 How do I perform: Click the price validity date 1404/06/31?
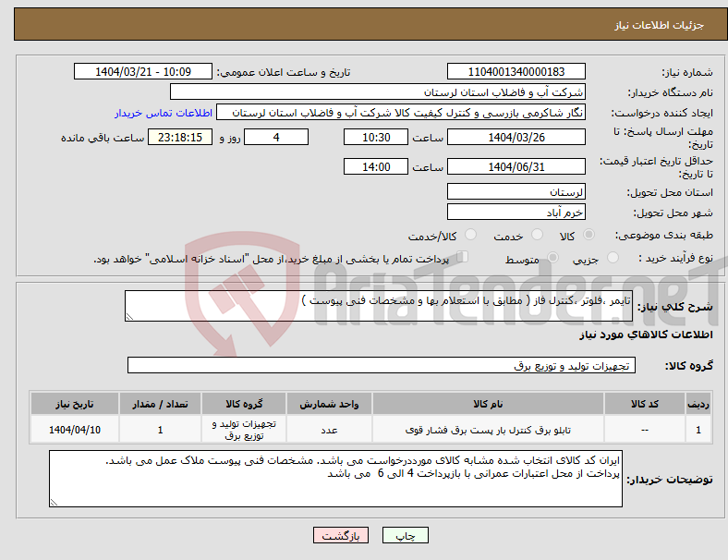[516, 166]
